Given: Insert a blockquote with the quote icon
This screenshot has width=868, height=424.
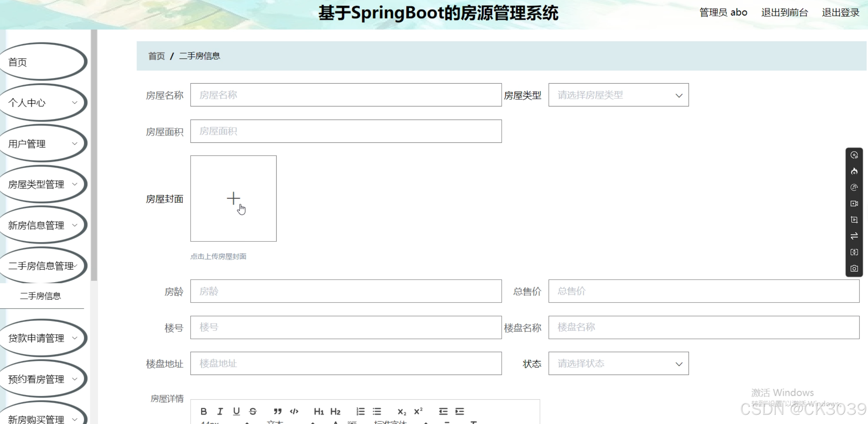Looking at the screenshot, I should pyautogui.click(x=278, y=411).
